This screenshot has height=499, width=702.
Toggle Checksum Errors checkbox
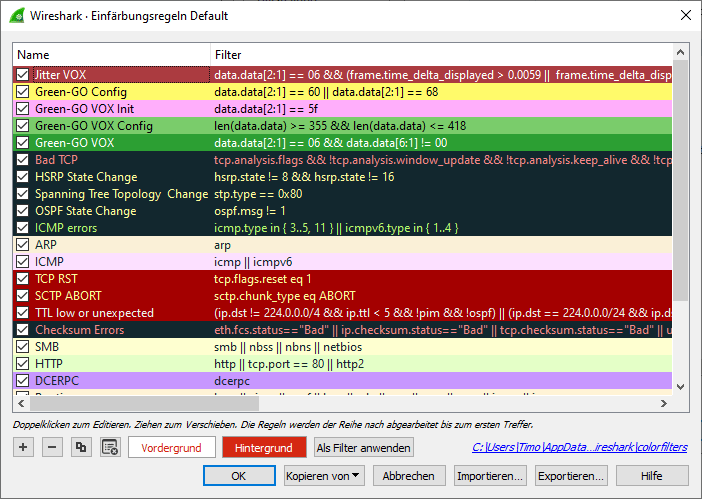[22, 330]
